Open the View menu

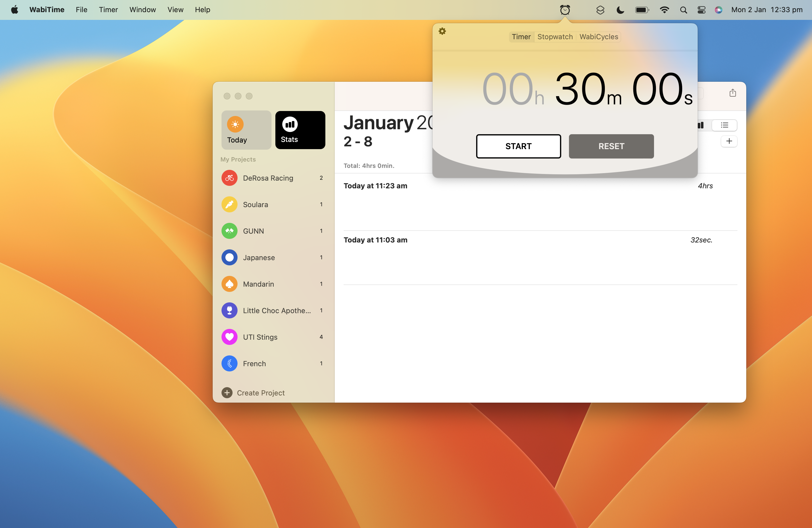coord(175,10)
